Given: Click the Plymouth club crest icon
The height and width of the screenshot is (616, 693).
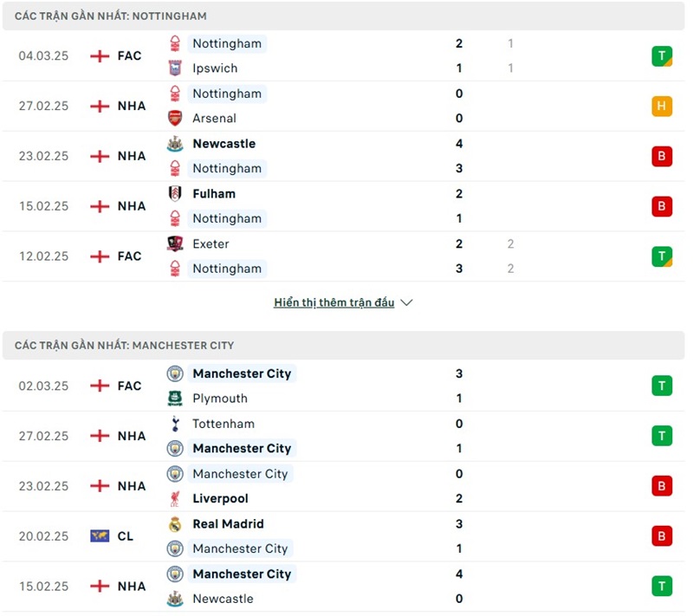Looking at the screenshot, I should coord(176,399).
